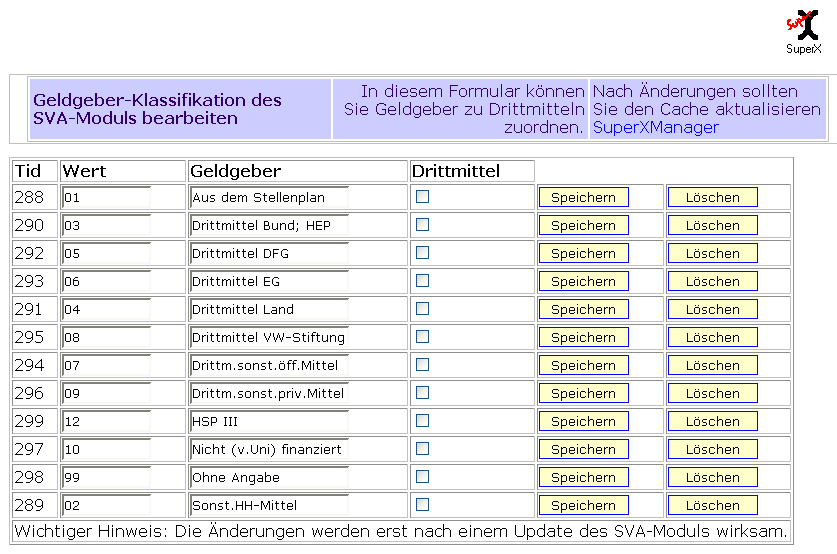This screenshot has height=554, width=837.
Task: Click Speichern for row Tid 296
Action: [583, 393]
